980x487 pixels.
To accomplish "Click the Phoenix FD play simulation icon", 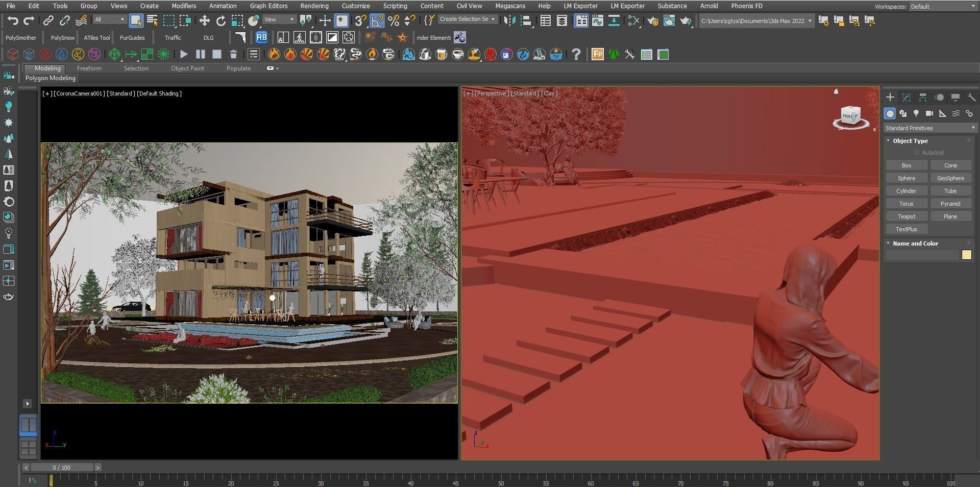I will 184,54.
